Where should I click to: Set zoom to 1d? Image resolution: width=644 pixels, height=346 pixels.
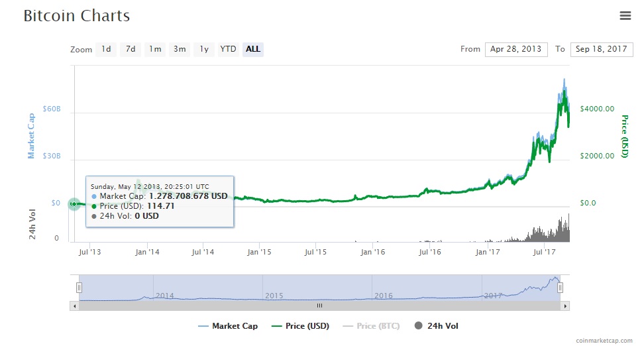click(x=106, y=49)
